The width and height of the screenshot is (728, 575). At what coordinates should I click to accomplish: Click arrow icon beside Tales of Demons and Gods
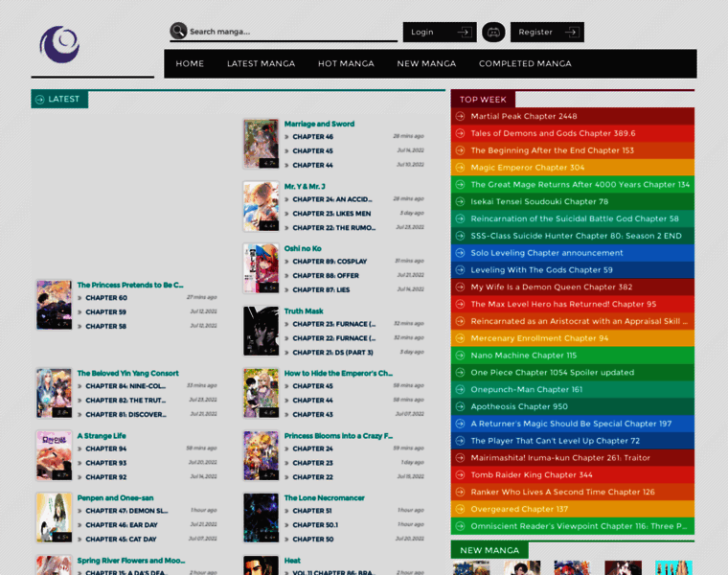click(x=460, y=133)
